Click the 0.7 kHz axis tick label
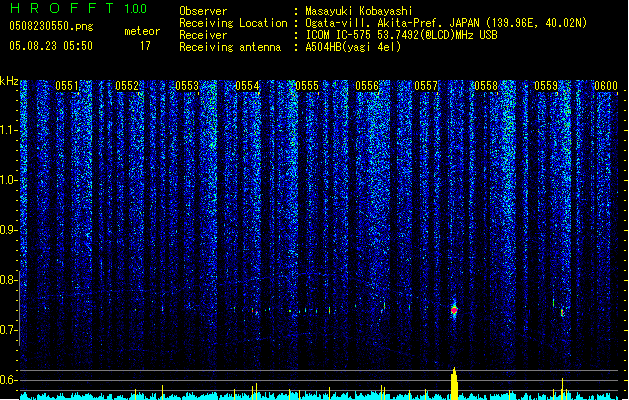The image size is (629, 400). (8, 330)
